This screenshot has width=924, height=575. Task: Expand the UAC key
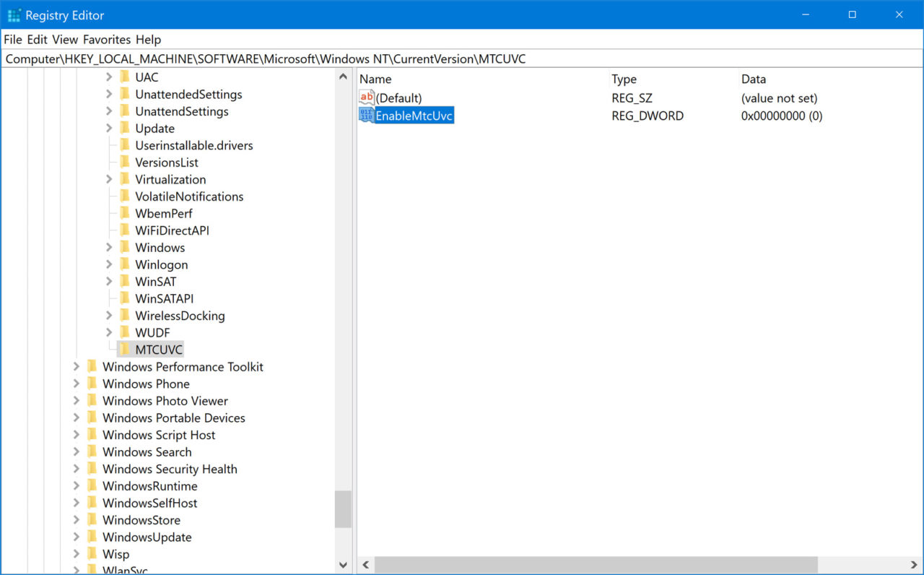109,77
